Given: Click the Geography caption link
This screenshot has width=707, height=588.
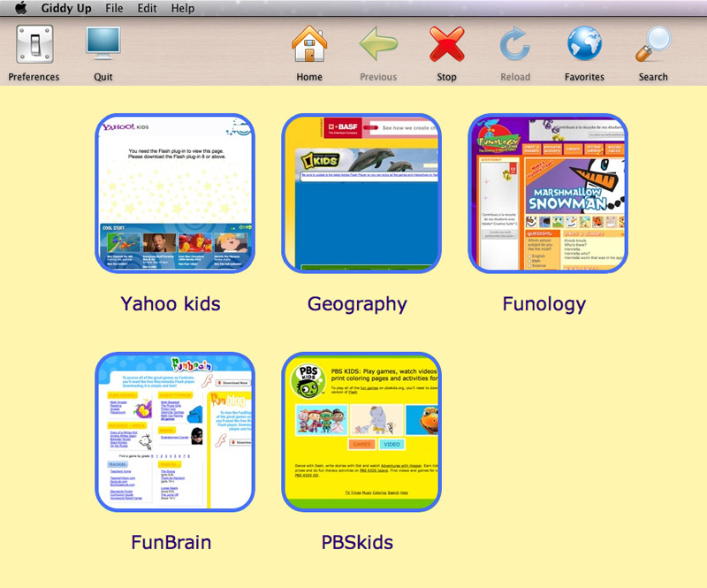Looking at the screenshot, I should pyautogui.click(x=357, y=304).
